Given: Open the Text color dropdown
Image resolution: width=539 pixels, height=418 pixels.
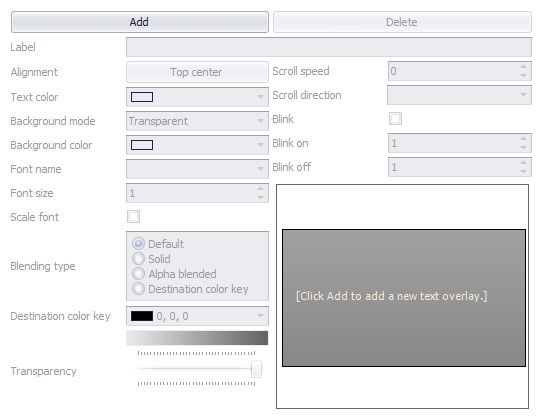Looking at the screenshot, I should (x=197, y=97).
